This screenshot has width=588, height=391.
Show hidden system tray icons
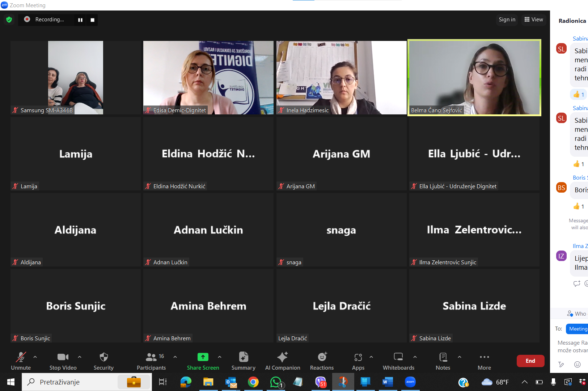(x=524, y=382)
